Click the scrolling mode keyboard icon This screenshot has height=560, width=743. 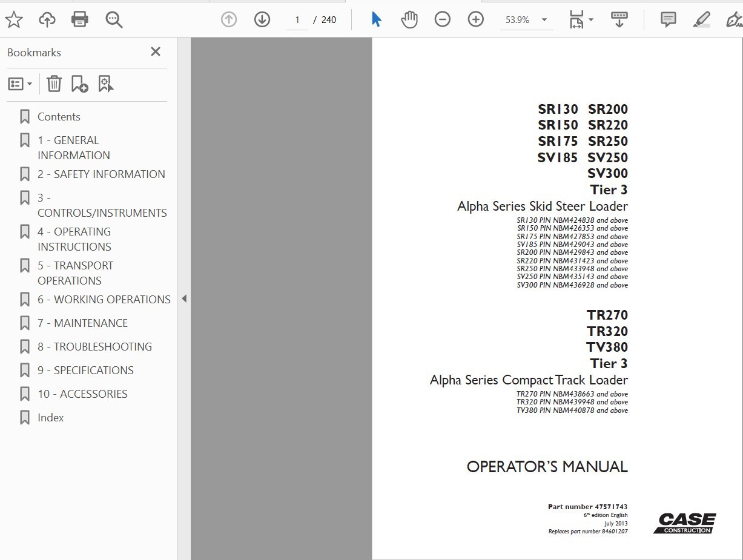click(x=619, y=20)
